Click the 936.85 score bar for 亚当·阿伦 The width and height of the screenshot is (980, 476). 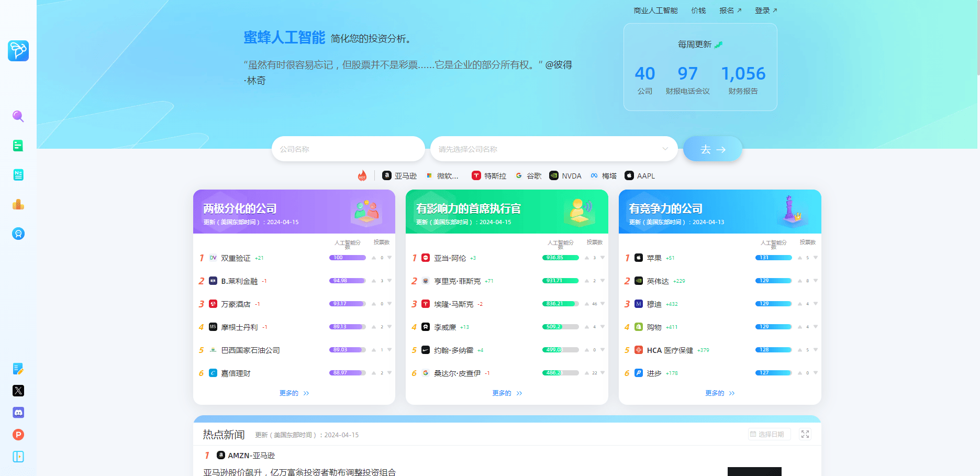tap(560, 258)
